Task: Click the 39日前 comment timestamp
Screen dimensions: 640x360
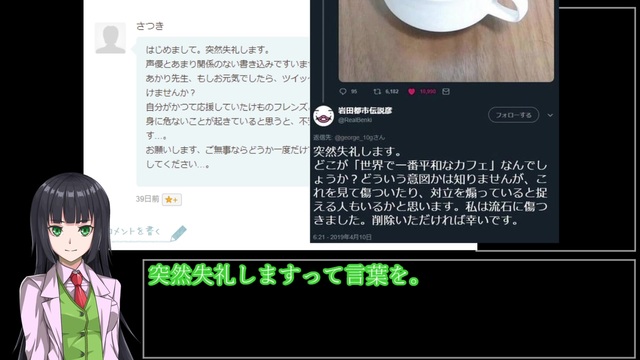Action: click(147, 199)
